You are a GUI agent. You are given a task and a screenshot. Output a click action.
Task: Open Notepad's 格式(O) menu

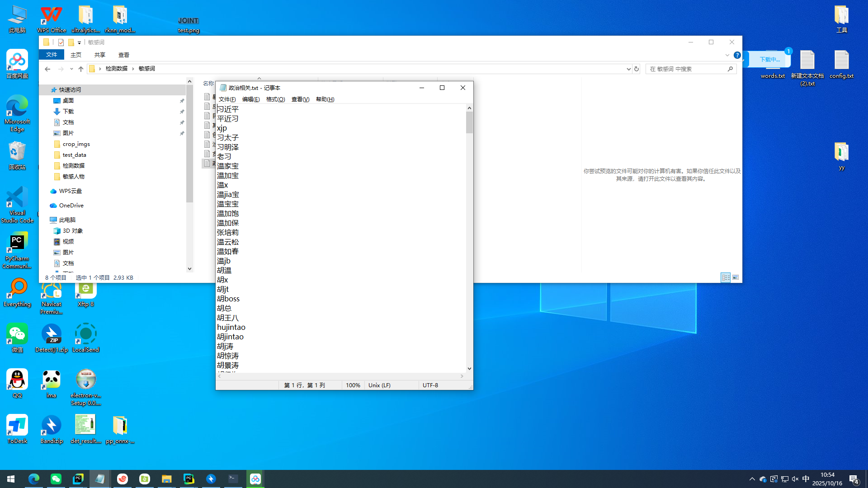click(x=275, y=99)
